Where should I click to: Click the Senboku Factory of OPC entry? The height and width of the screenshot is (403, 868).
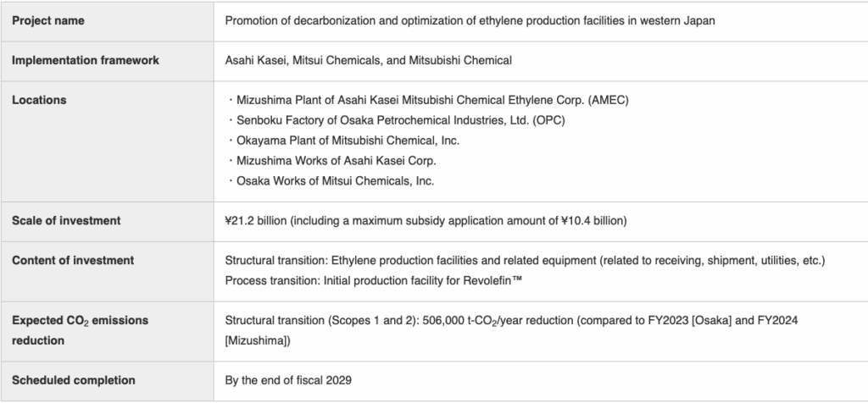tap(397, 120)
